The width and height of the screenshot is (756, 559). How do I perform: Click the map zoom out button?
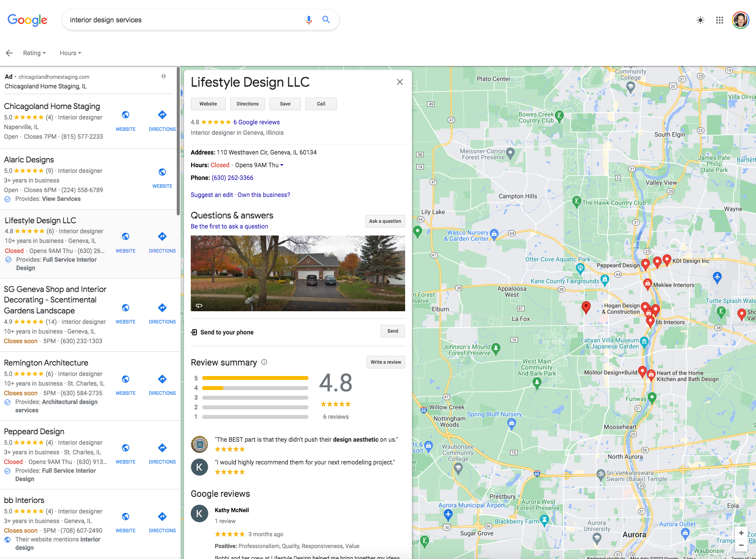(x=741, y=545)
